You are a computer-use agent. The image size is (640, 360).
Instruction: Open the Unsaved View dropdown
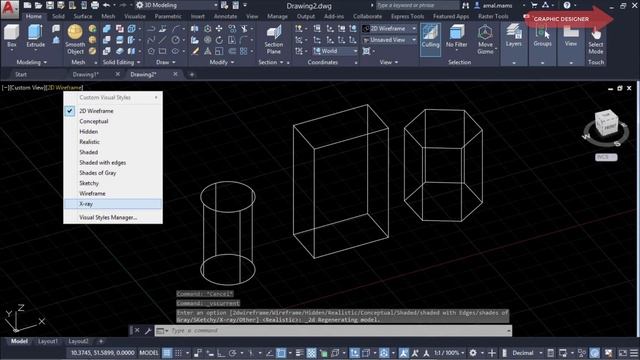389,40
